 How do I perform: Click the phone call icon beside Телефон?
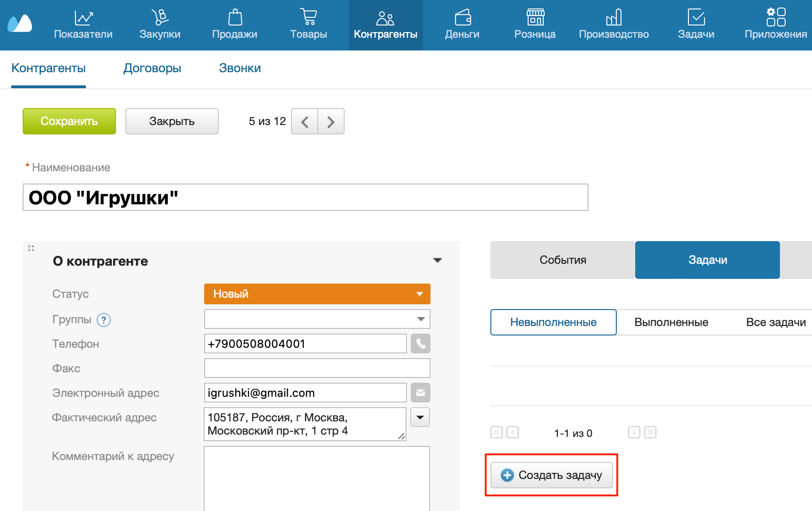tap(420, 344)
